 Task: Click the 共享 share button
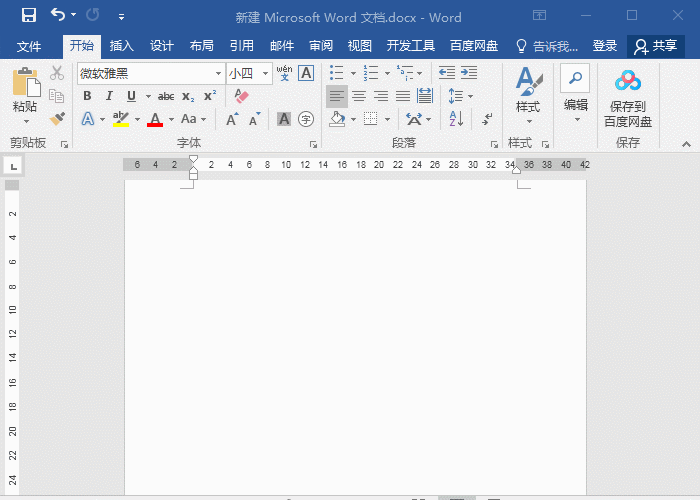[656, 46]
